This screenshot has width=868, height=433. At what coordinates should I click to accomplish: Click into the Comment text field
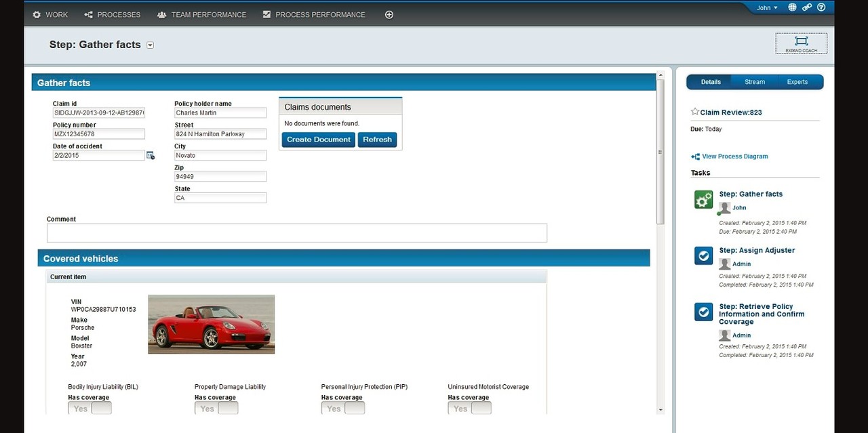[296, 233]
